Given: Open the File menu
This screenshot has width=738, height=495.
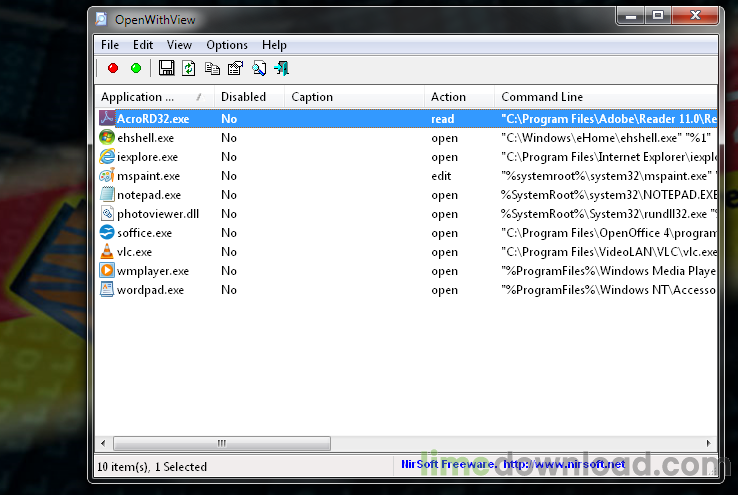Looking at the screenshot, I should pos(110,45).
